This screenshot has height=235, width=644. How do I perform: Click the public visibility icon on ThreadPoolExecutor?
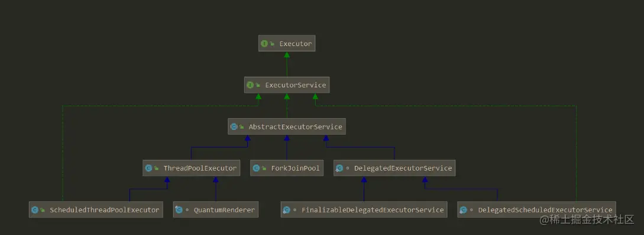(x=157, y=168)
